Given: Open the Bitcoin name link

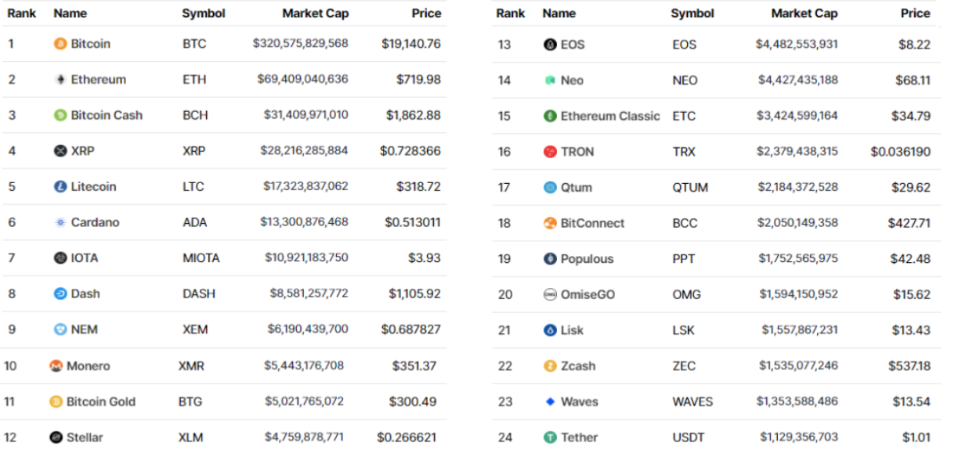Looking at the screenshot, I should 91,44.
